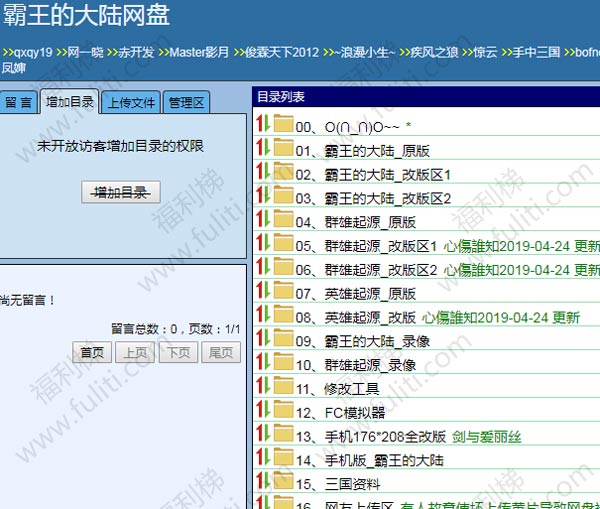The width and height of the screenshot is (600, 509).
Task: Switch to the 留言 tab
Action: coord(18,102)
